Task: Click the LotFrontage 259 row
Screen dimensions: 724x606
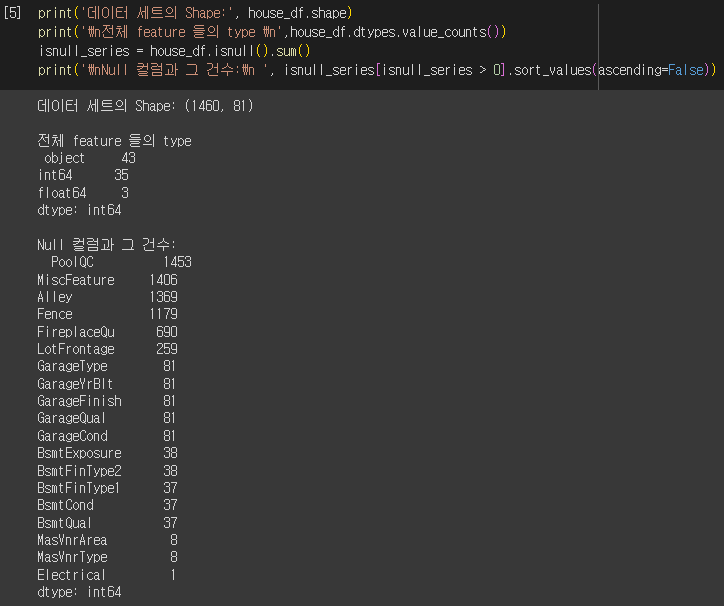Action: 108,349
